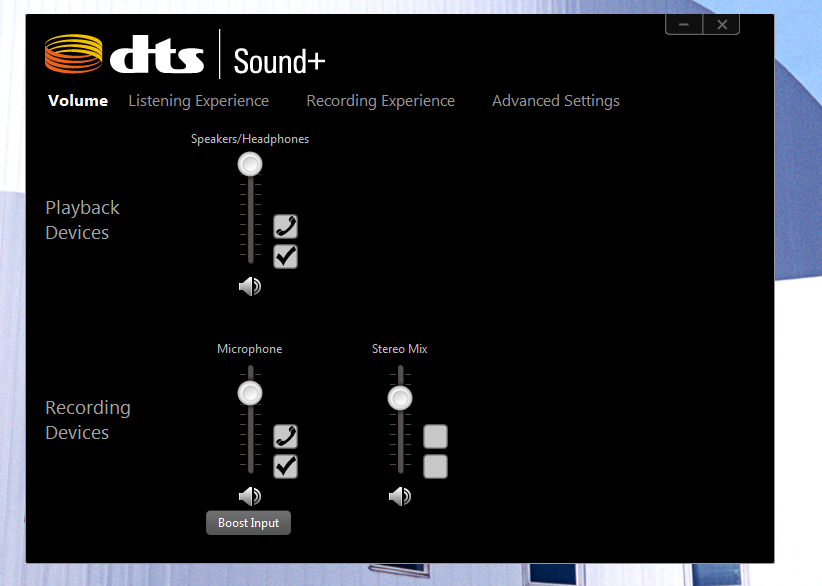Viewport: 822px width, 586px height.
Task: Open the Advanced Settings tab
Action: 556,101
